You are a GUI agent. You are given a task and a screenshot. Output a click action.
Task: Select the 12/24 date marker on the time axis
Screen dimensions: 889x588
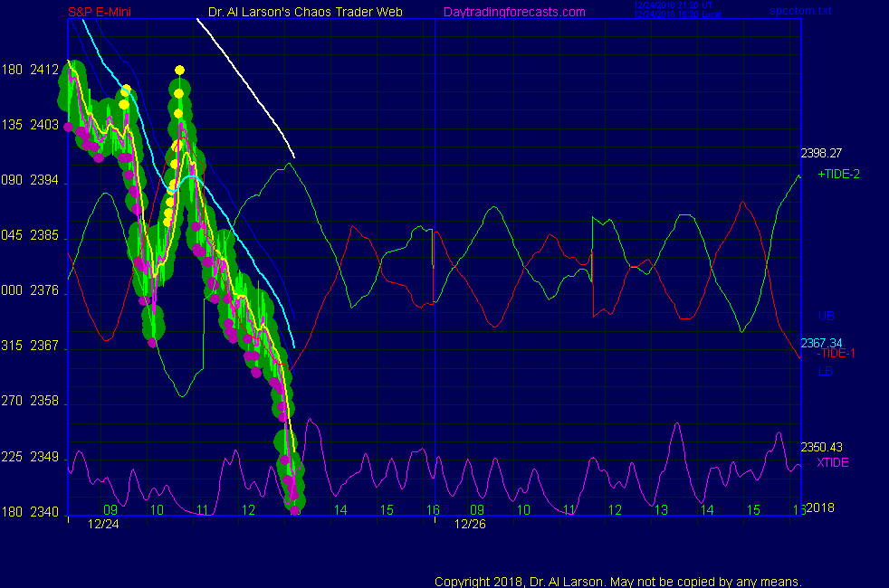pyautogui.click(x=103, y=524)
